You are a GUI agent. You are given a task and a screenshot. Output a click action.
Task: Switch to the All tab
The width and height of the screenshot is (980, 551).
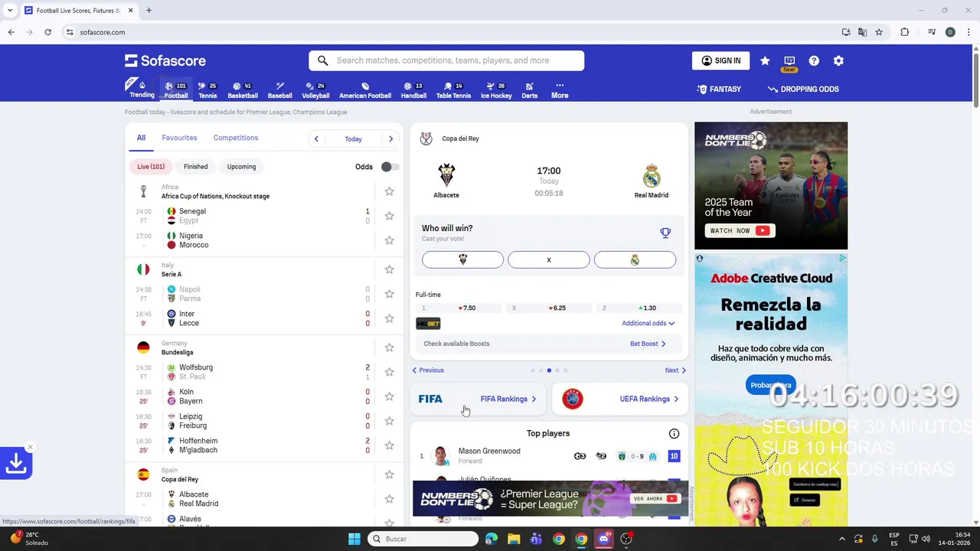(x=141, y=138)
